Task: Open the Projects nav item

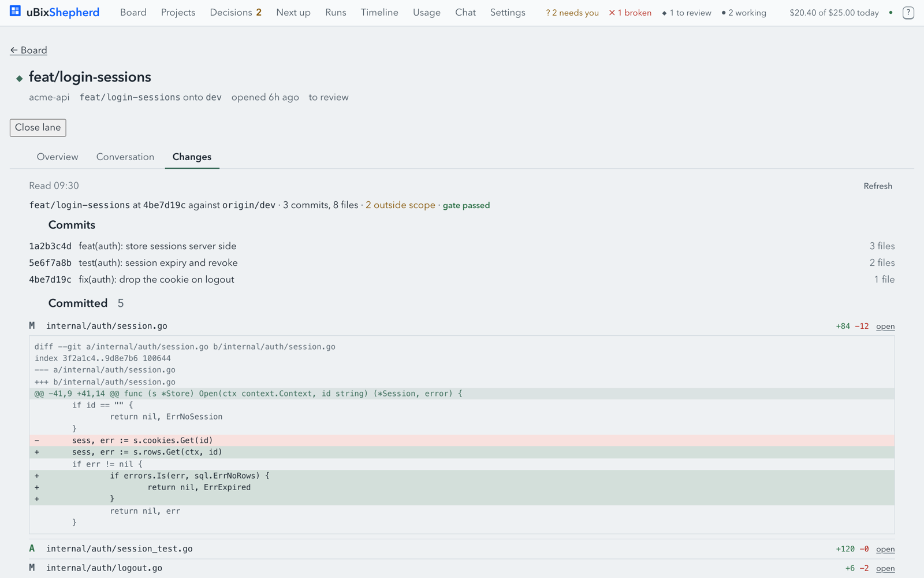Action: [178, 12]
